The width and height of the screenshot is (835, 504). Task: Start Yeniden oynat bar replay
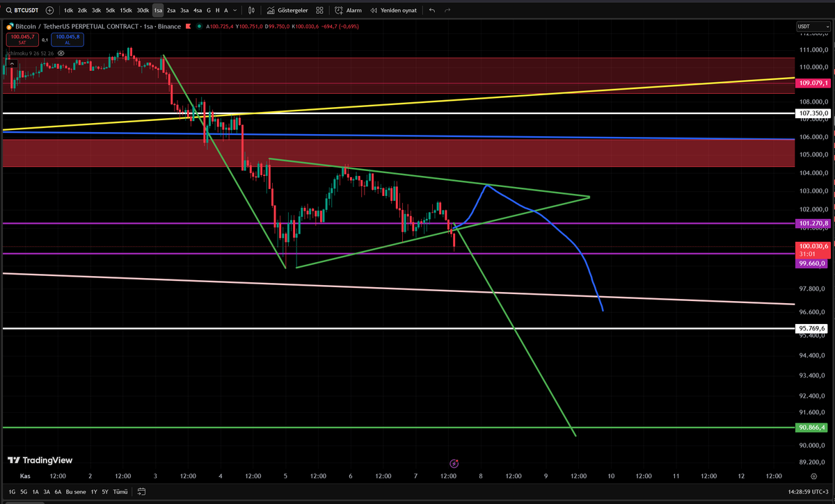coord(393,10)
